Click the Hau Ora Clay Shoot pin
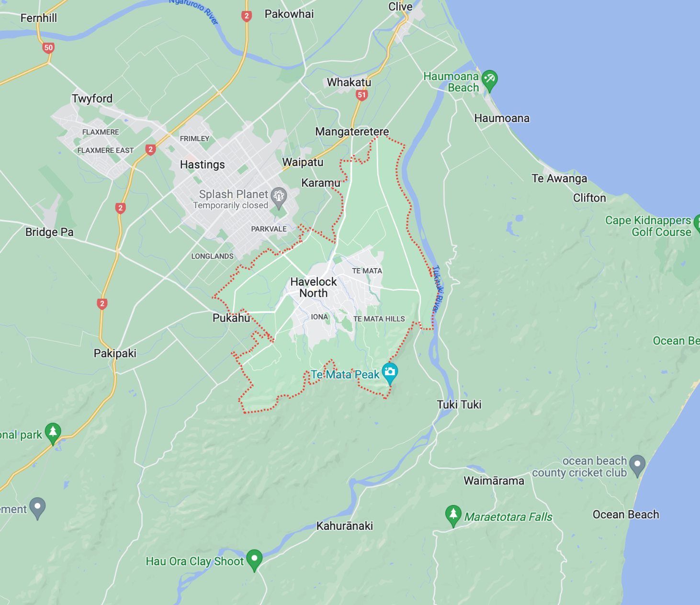 point(254,560)
